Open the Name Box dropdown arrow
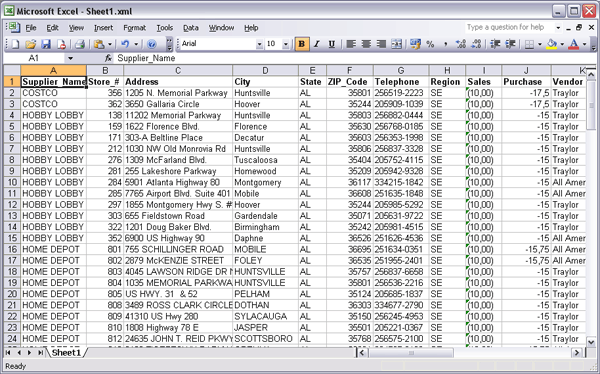Viewport: 600px width, 374px height. click(x=70, y=58)
